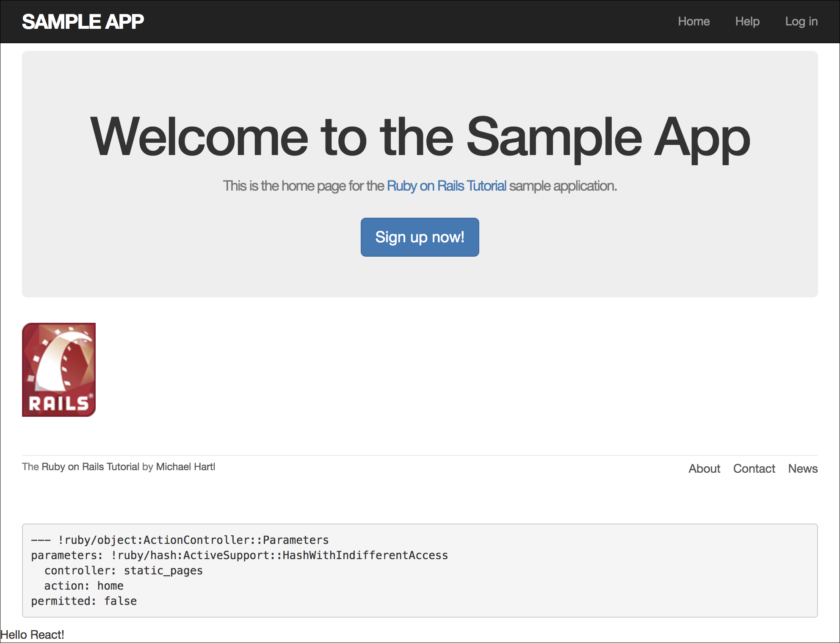
Task: Click the Hello React! text
Action: (32, 634)
